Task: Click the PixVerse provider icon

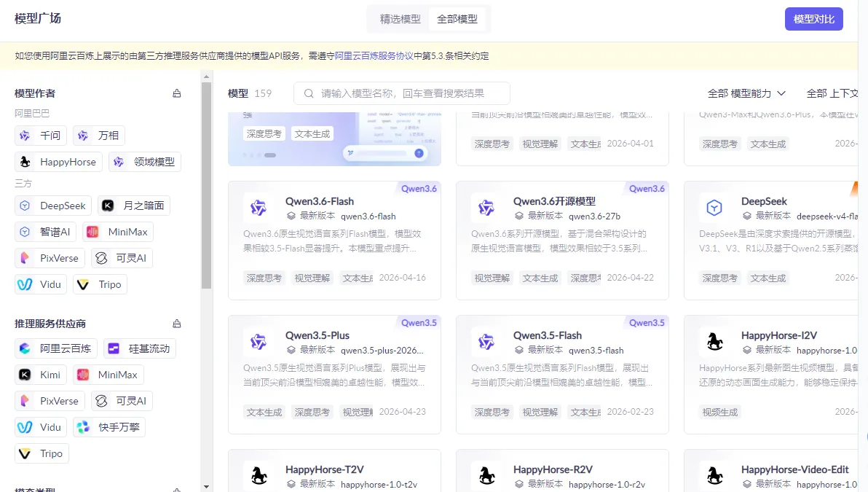Action: (25, 401)
